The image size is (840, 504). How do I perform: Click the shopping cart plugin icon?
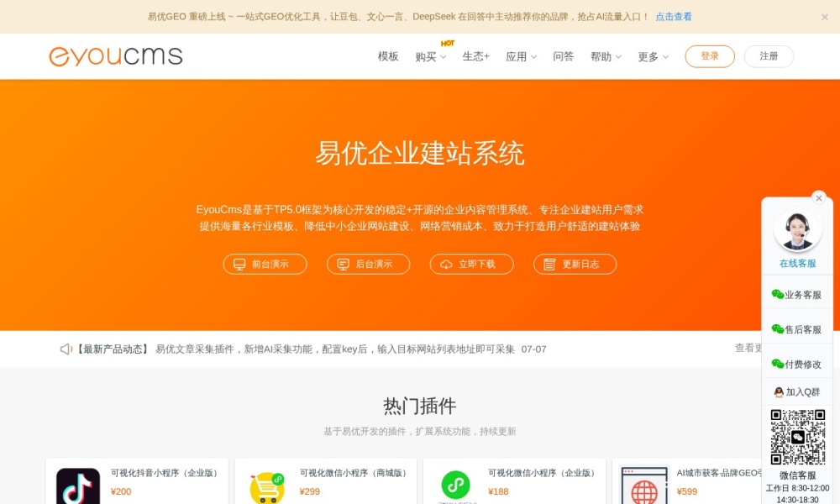[x=267, y=487]
